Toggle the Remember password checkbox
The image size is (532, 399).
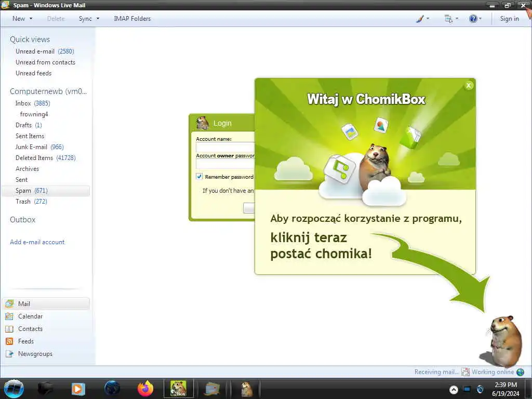tap(199, 177)
